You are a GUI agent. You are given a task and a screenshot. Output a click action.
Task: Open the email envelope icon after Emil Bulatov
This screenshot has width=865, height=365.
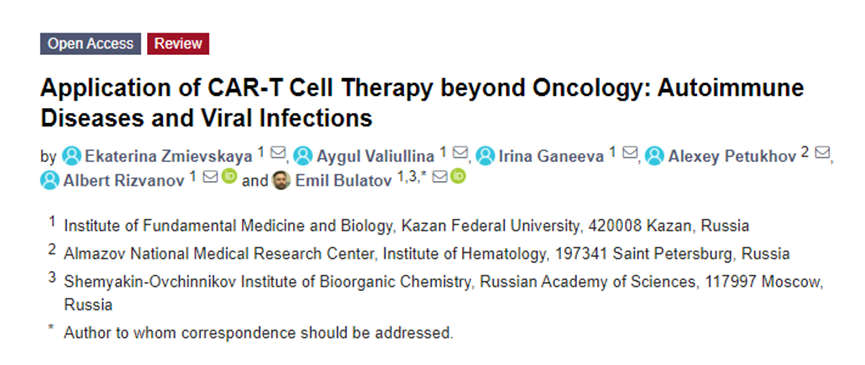pos(440,178)
